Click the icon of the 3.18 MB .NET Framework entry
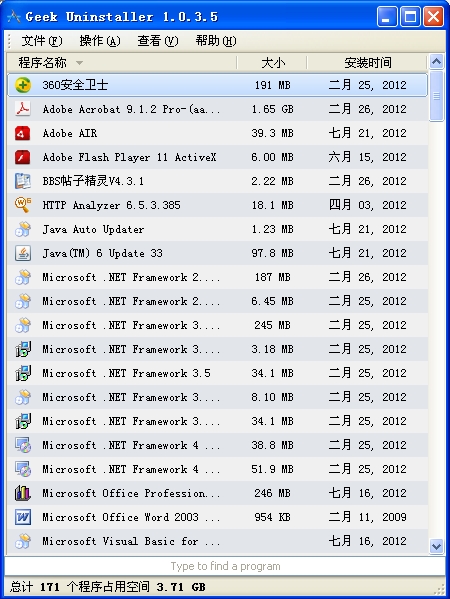This screenshot has height=599, width=450. [x=23, y=349]
